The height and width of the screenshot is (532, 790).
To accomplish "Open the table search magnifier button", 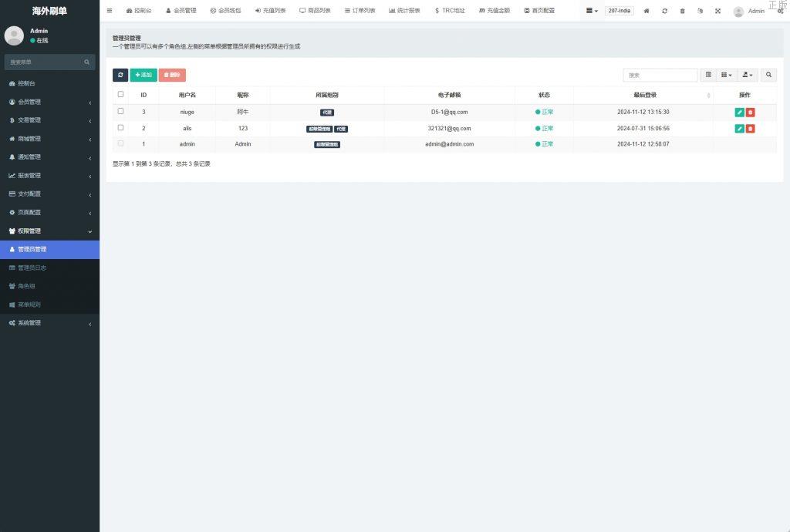I will (768, 75).
